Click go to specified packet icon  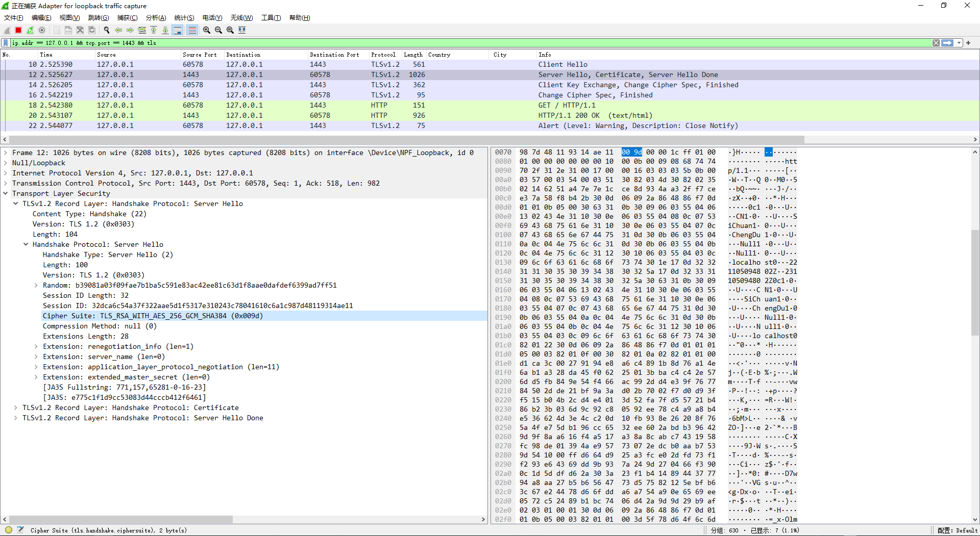[142, 30]
